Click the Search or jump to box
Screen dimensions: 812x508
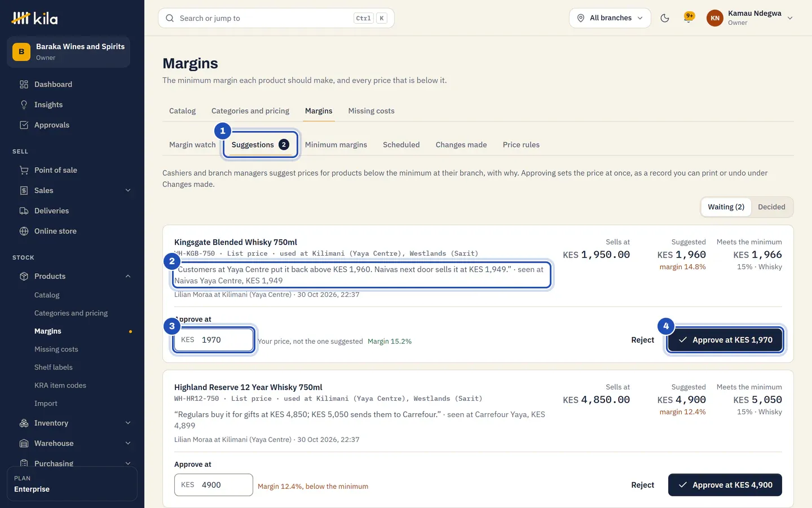click(276, 18)
